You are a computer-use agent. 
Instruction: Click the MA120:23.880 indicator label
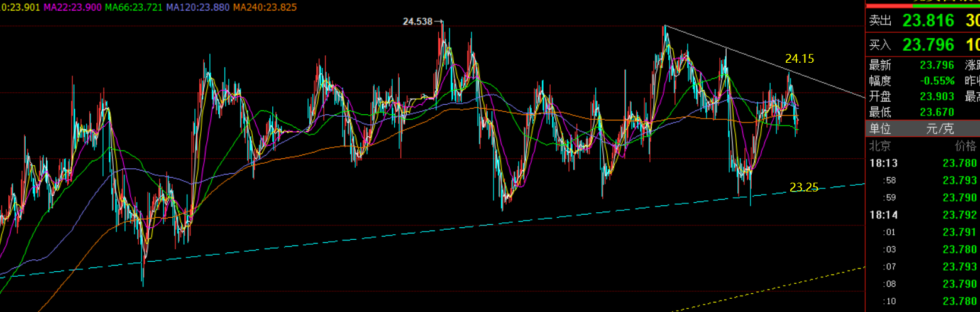199,7
